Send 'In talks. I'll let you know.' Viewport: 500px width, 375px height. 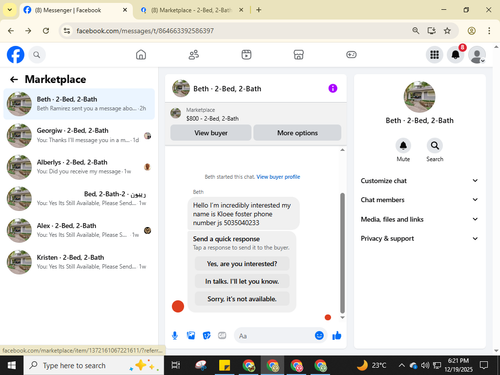[x=242, y=281]
